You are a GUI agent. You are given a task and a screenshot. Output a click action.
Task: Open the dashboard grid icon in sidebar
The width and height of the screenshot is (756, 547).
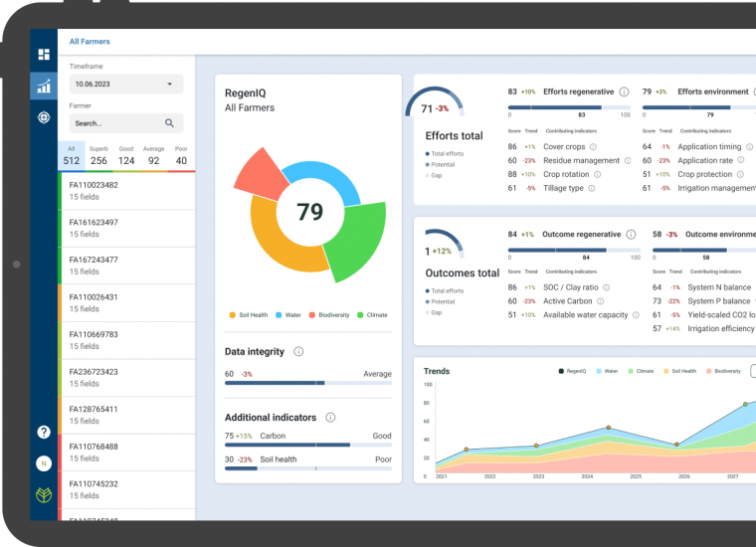point(44,55)
